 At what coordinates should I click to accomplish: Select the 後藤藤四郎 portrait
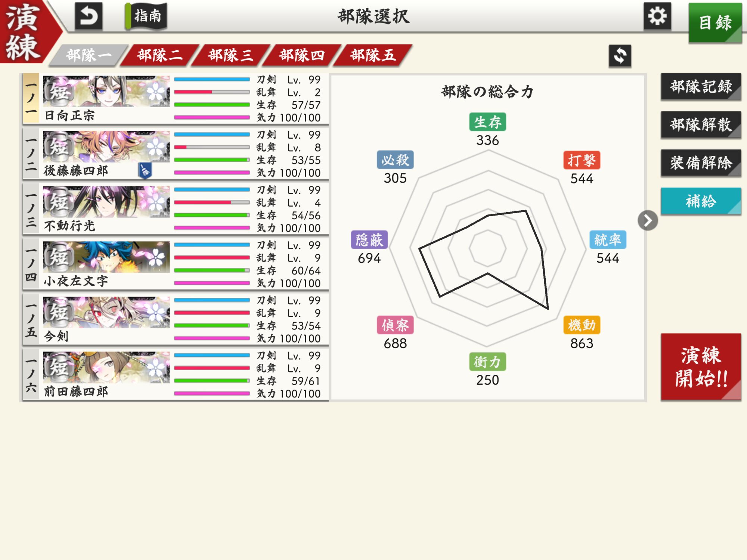click(x=106, y=146)
